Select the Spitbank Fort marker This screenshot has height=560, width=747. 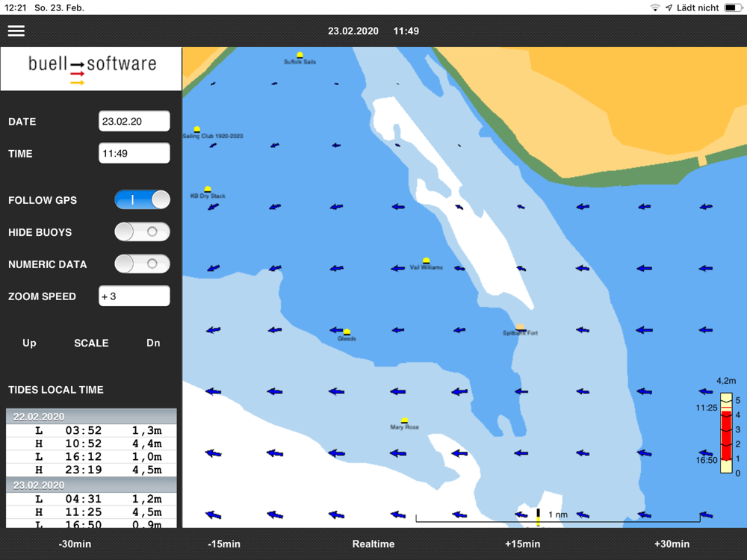pyautogui.click(x=520, y=327)
